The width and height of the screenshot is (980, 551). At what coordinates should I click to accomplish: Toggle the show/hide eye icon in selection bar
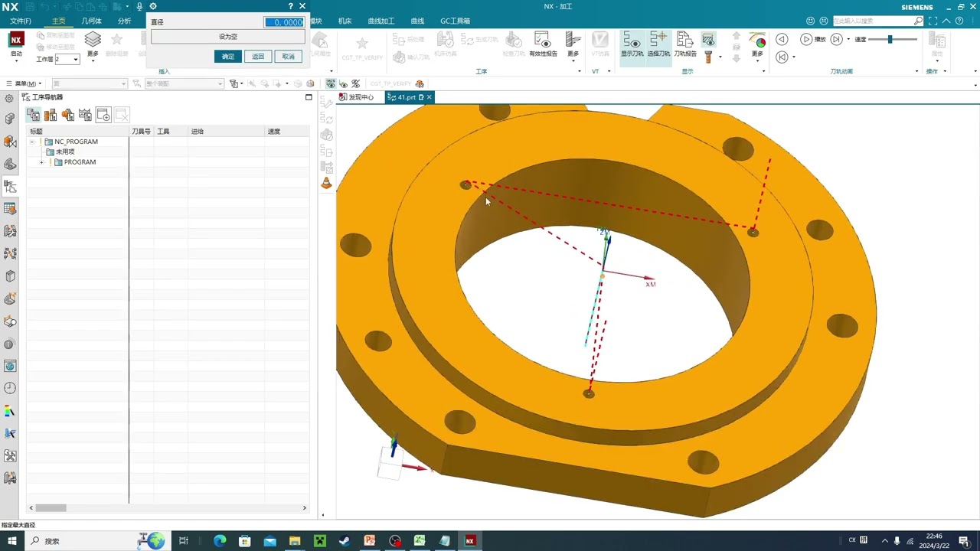point(343,83)
